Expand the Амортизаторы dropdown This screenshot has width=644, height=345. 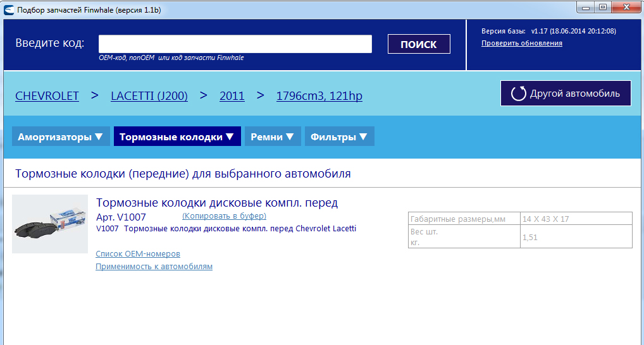pyautogui.click(x=60, y=136)
